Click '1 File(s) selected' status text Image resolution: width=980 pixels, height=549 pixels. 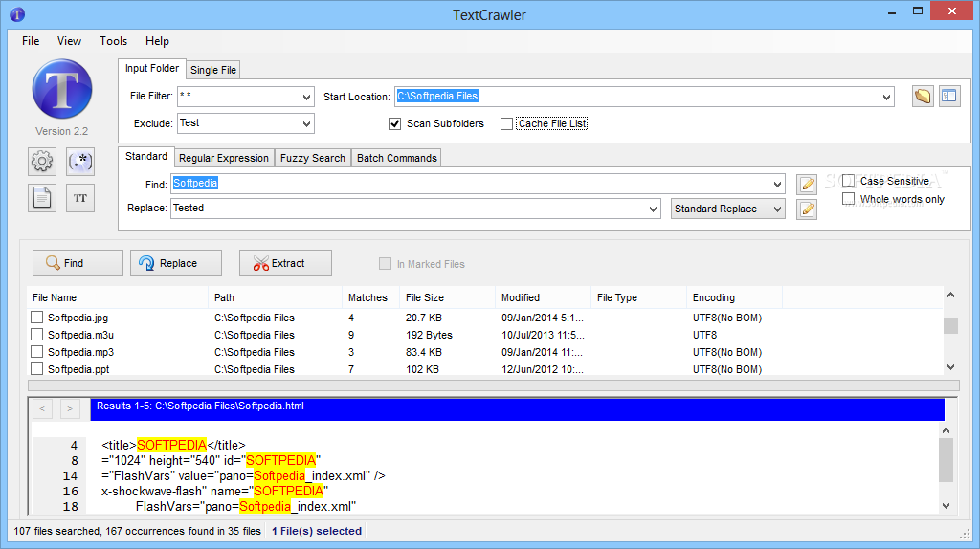pyautogui.click(x=316, y=531)
